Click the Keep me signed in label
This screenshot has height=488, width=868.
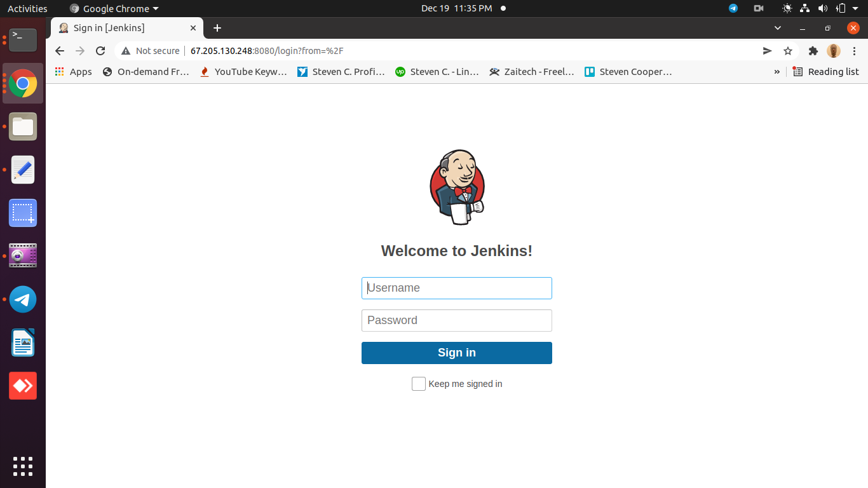coord(465,384)
